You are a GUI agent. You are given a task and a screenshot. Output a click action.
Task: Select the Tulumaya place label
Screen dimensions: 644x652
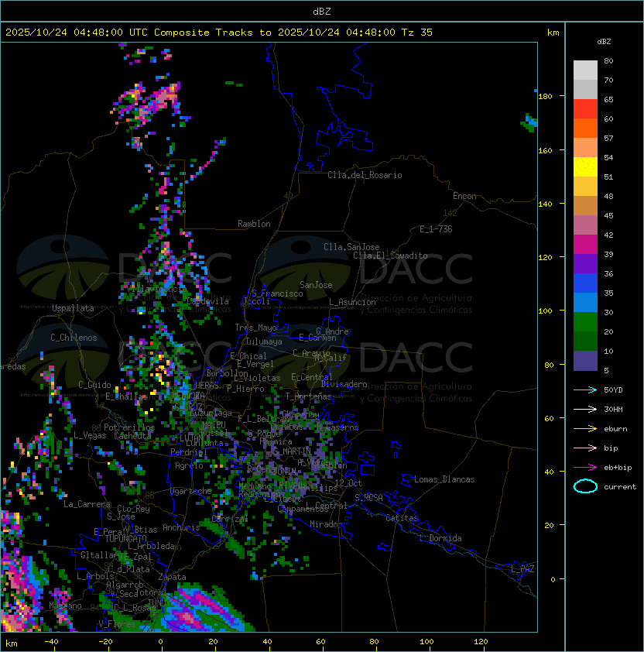tap(264, 341)
